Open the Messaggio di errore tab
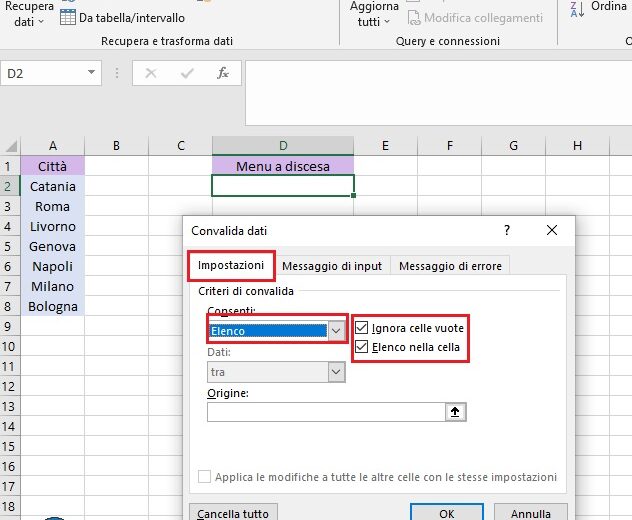 [450, 266]
